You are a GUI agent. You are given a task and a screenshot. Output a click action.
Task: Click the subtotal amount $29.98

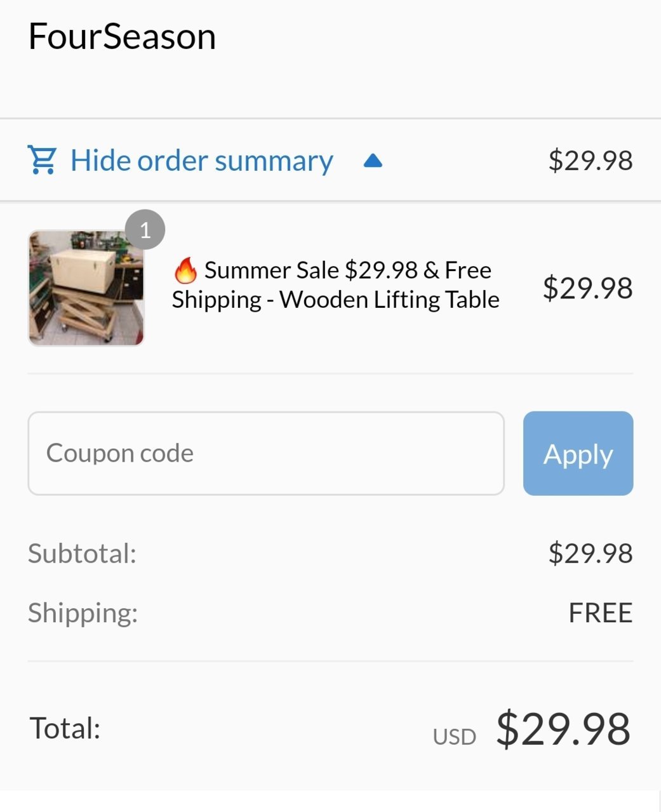[x=591, y=553]
